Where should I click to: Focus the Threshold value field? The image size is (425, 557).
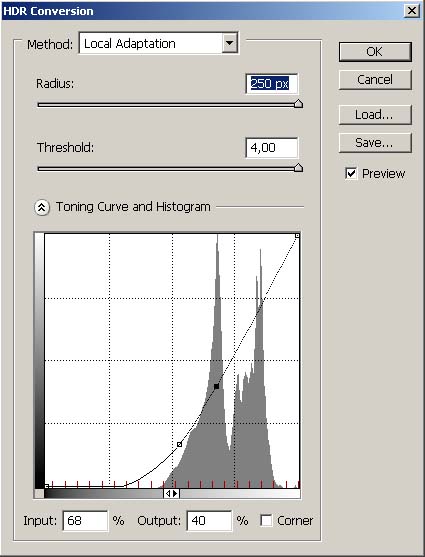(272, 148)
